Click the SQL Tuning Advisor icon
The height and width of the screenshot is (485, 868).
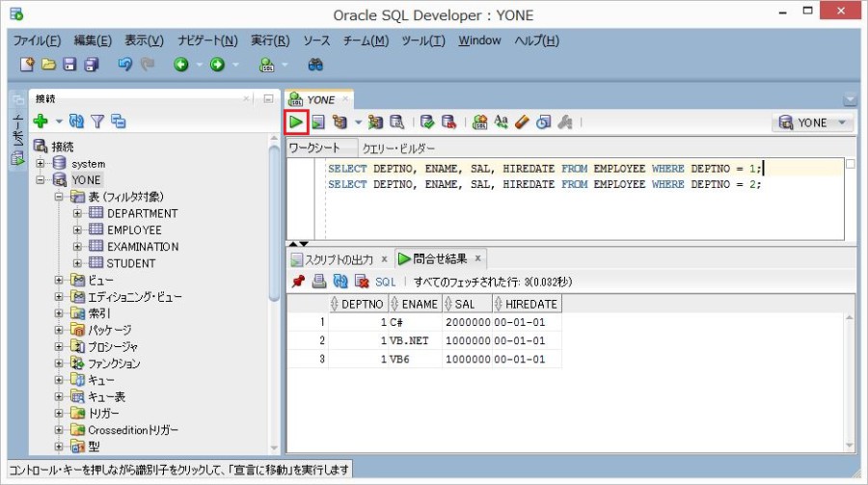tap(397, 121)
